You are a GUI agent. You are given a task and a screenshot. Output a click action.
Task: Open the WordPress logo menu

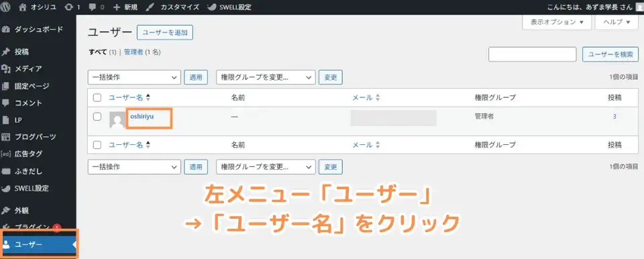6,7
